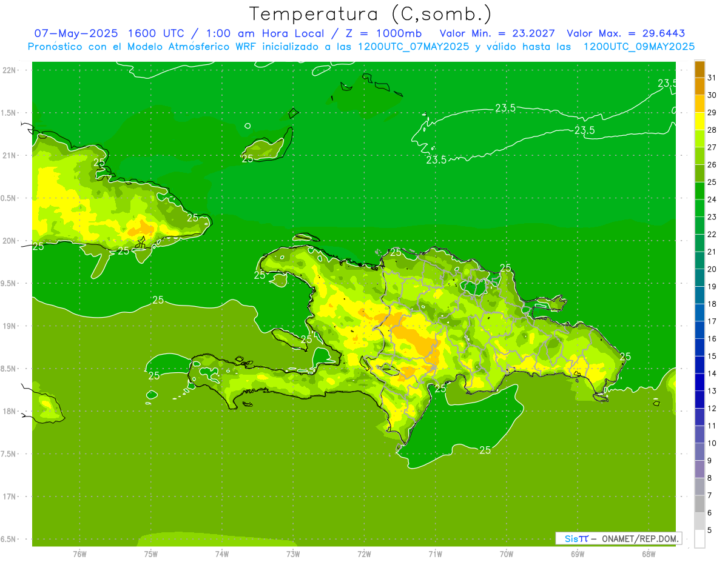Image resolution: width=728 pixels, height=562 pixels.
Task: Click the '19N' latitude axis label
Action: pyautogui.click(x=10, y=326)
